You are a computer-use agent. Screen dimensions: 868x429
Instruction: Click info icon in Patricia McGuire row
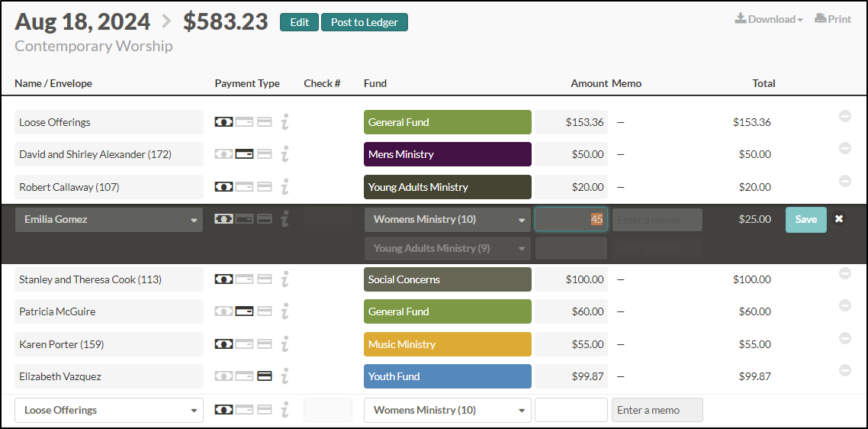tap(285, 311)
